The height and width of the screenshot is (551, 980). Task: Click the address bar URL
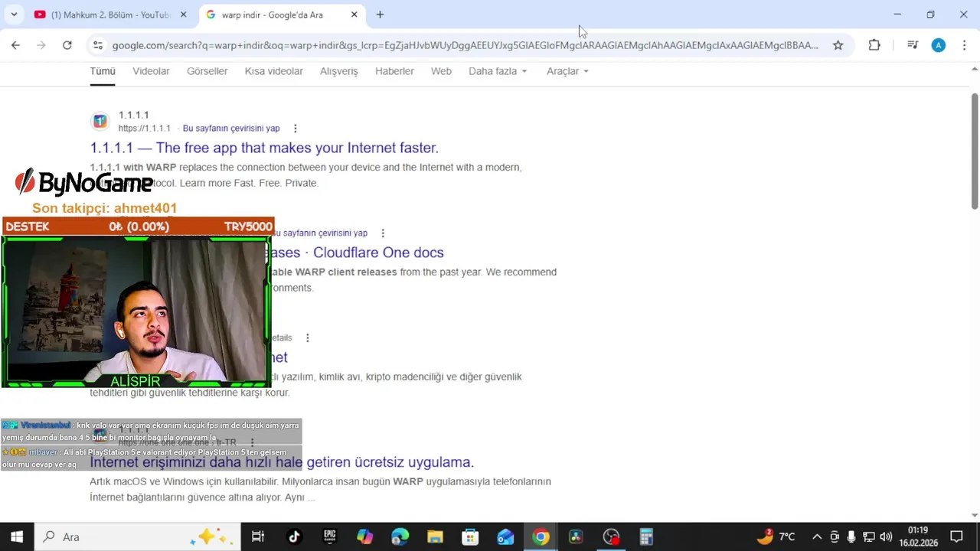(x=465, y=45)
